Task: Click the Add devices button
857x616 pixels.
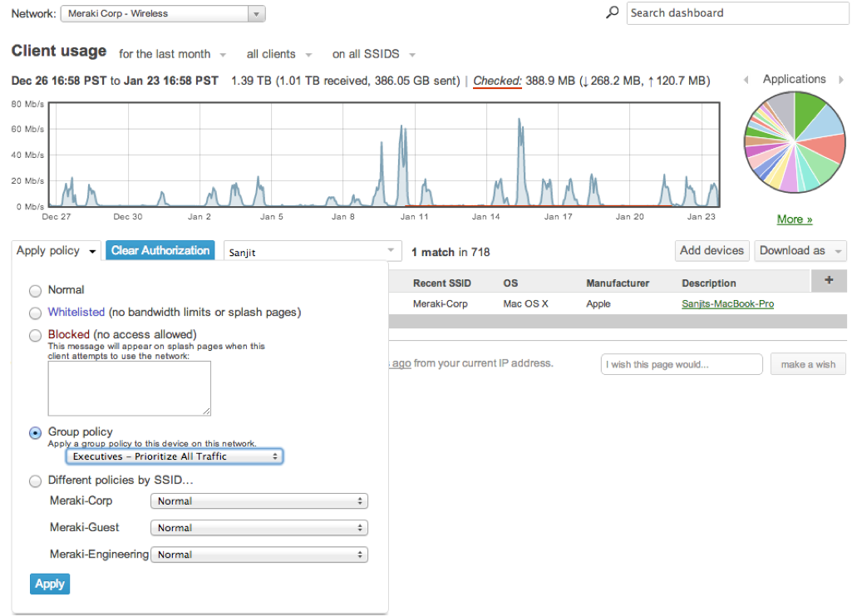Action: 712,251
